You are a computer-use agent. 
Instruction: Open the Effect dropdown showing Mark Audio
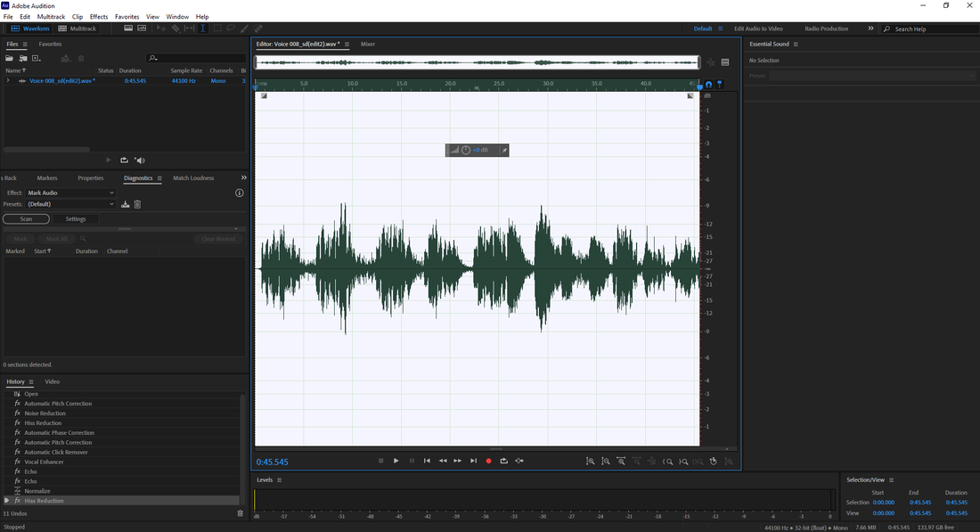click(x=70, y=192)
